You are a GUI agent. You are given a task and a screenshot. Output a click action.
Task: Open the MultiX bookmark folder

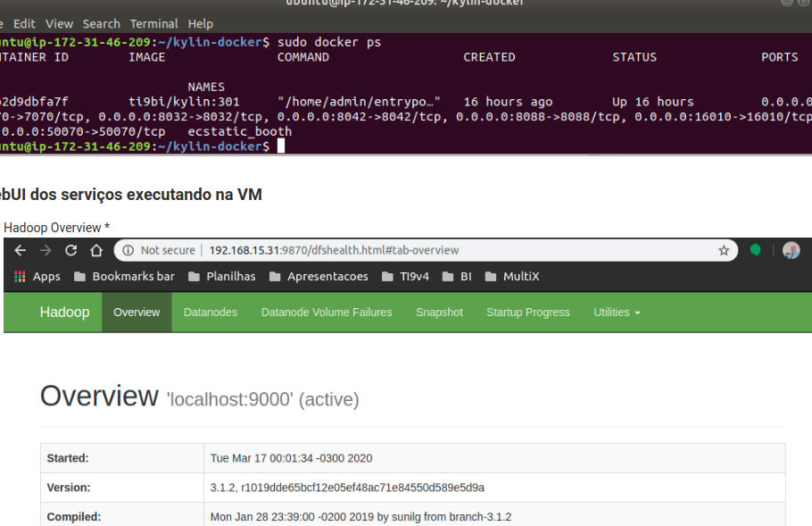pyautogui.click(x=512, y=277)
